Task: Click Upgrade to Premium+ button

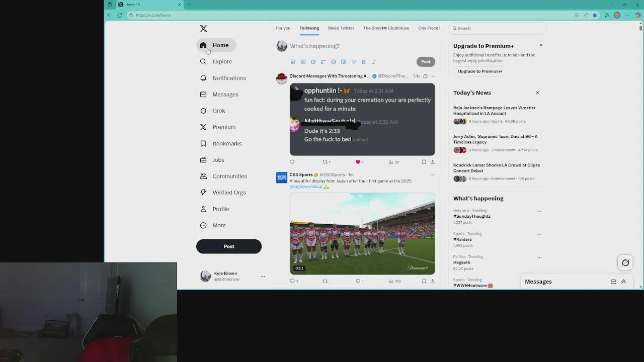Action: pyautogui.click(x=480, y=71)
